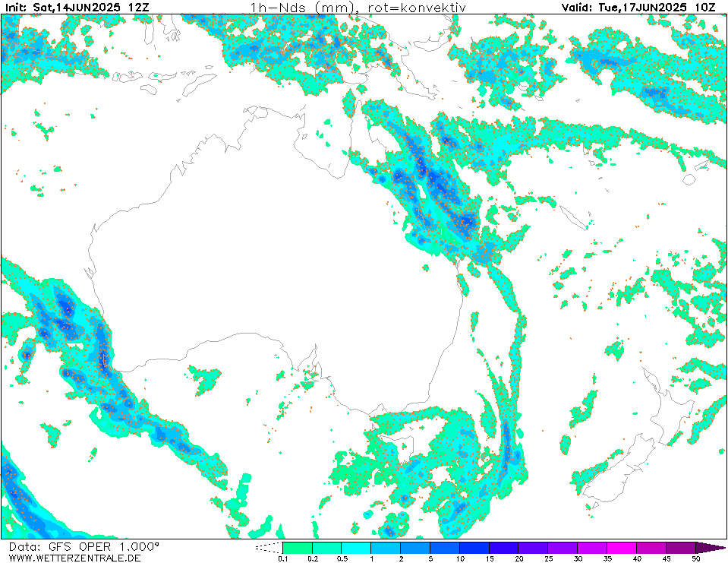This screenshot has width=728, height=563.
Task: Click the legend value 5
Action: pos(430,558)
